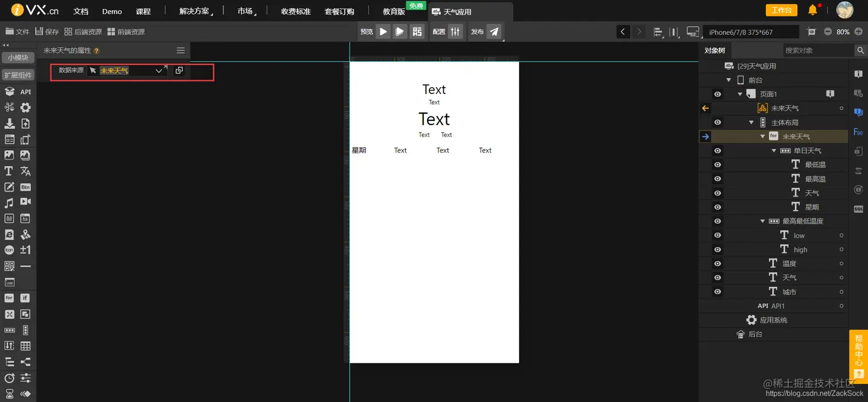Toggle visibility of 'low' text object
Viewport: 868px width, 402px height.
[x=718, y=235]
